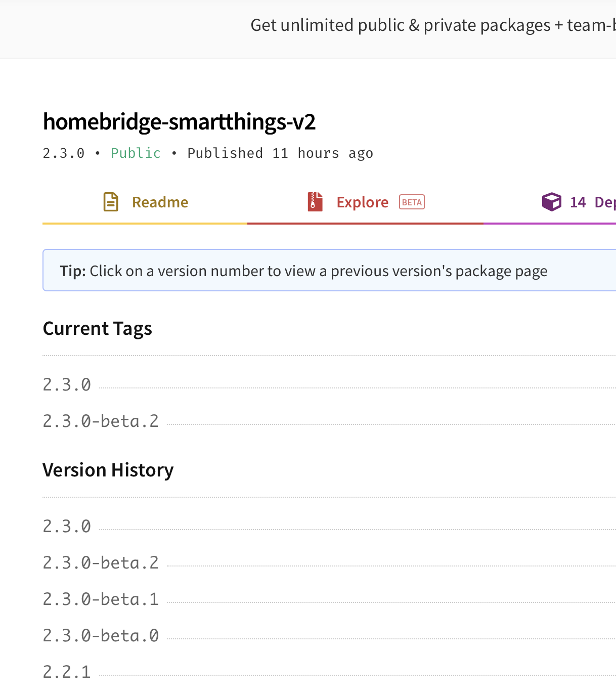Click the Published 11 hours ago text
Viewport: 616px width, 698px height.
coord(280,153)
